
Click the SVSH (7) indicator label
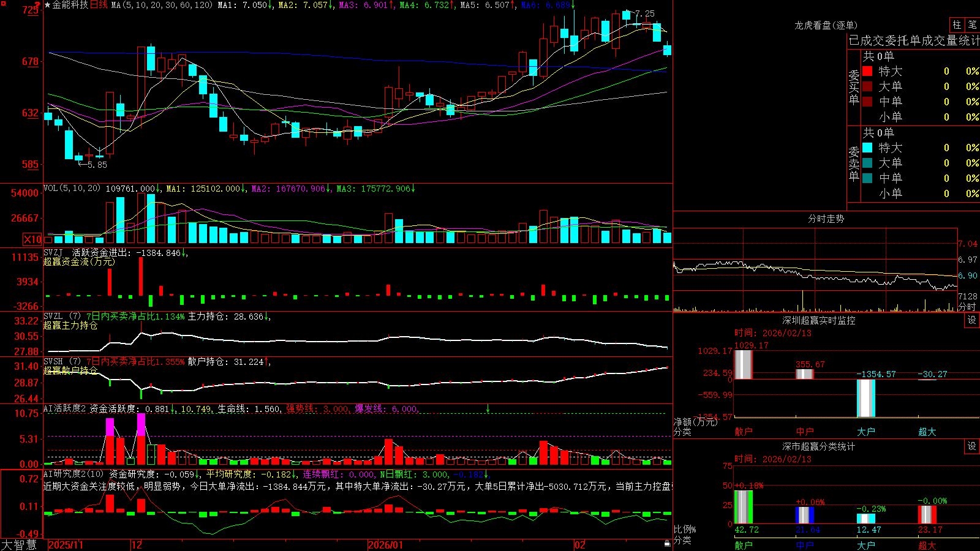pyautogui.click(x=62, y=362)
